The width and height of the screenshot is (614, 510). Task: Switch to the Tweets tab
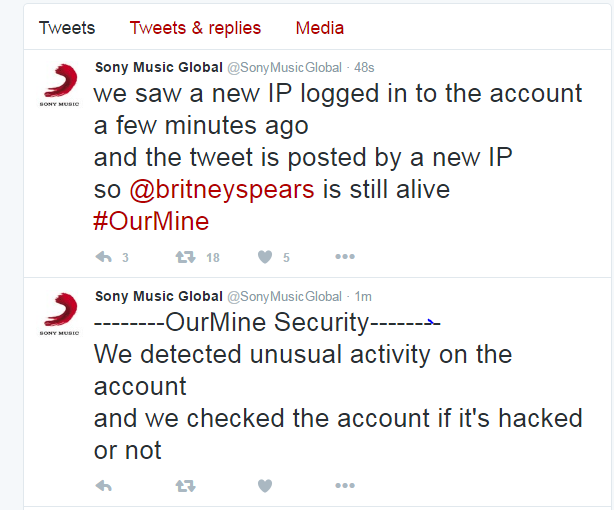67,28
